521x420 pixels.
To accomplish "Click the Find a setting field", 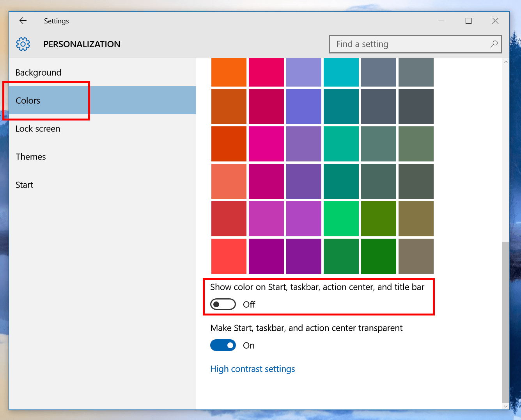I will click(415, 44).
